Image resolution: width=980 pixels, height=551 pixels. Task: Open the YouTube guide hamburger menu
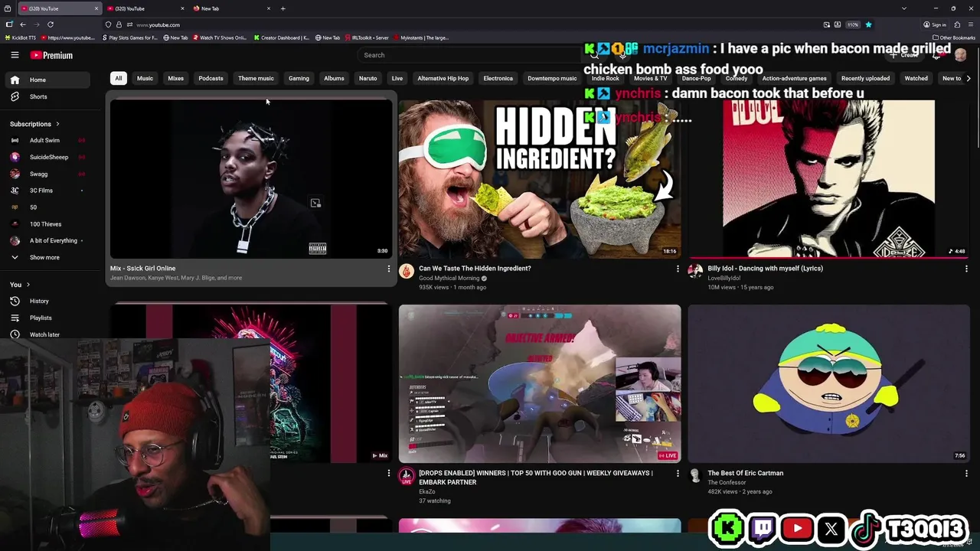[x=15, y=55]
